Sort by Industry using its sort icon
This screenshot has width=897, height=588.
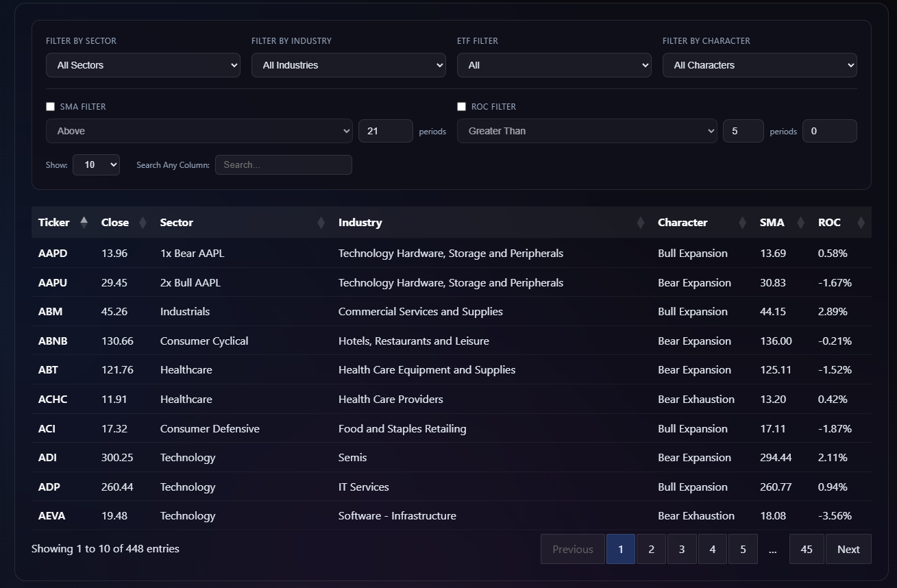(640, 223)
